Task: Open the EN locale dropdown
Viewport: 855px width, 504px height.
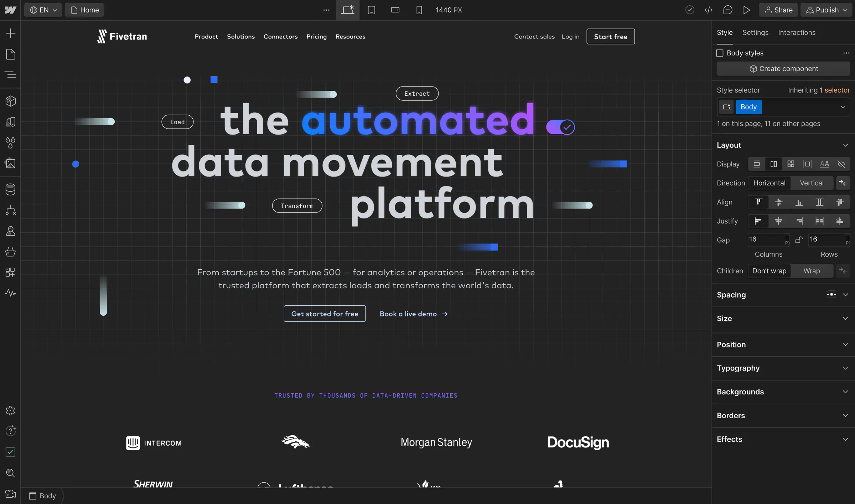Action: [43, 10]
